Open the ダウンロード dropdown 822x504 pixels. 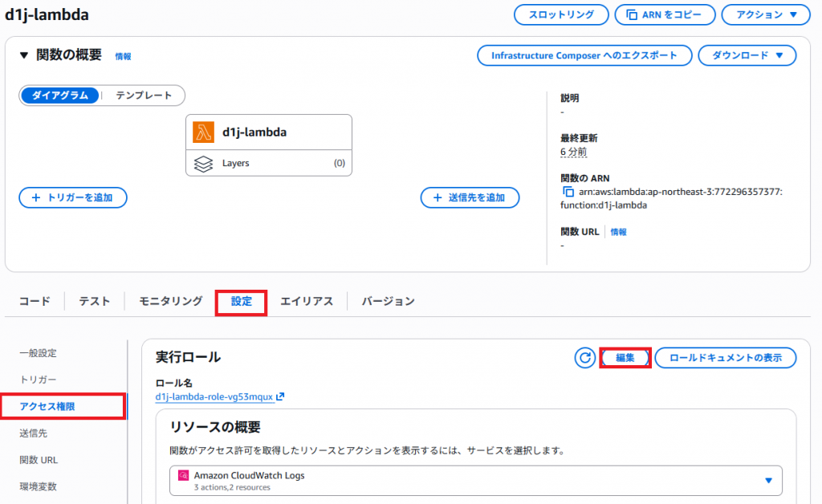(x=747, y=55)
